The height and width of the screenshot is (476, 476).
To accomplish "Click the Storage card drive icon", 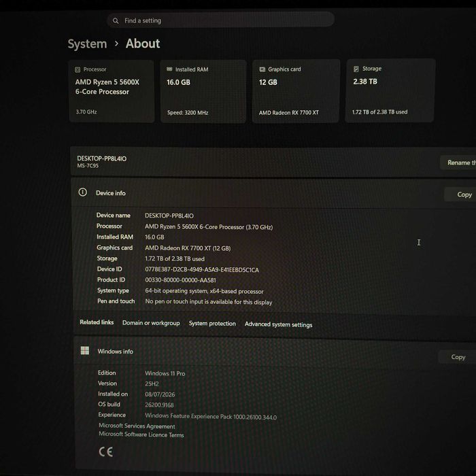I will [356, 69].
